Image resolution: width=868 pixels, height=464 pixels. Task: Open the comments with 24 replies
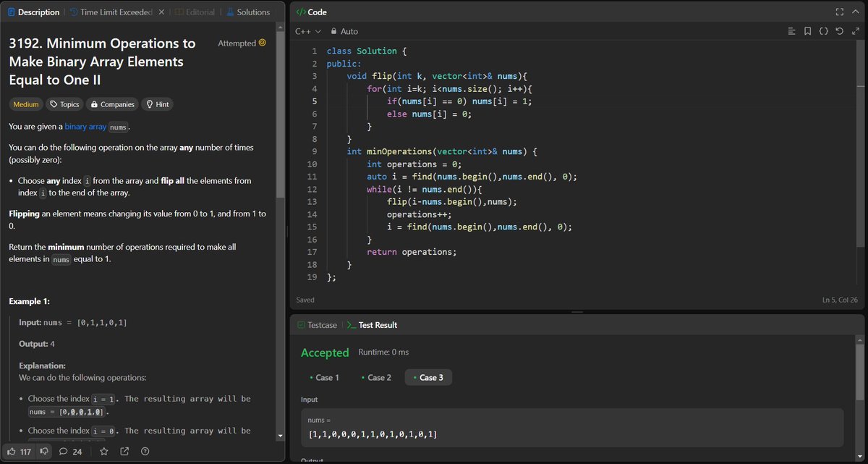click(x=70, y=452)
